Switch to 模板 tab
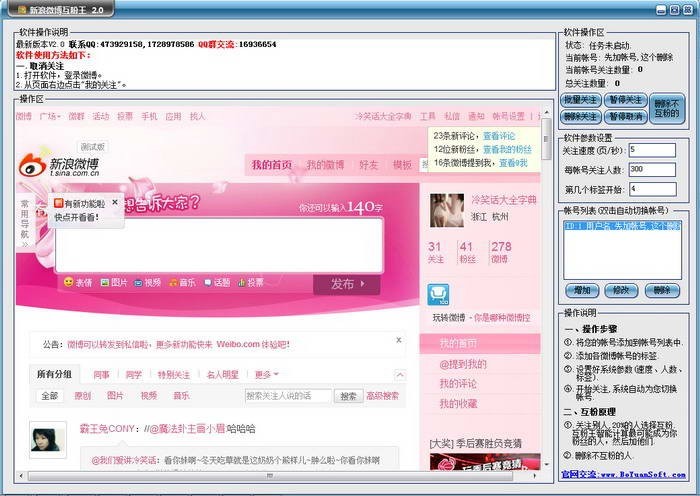The width and height of the screenshot is (700, 496). [x=402, y=165]
